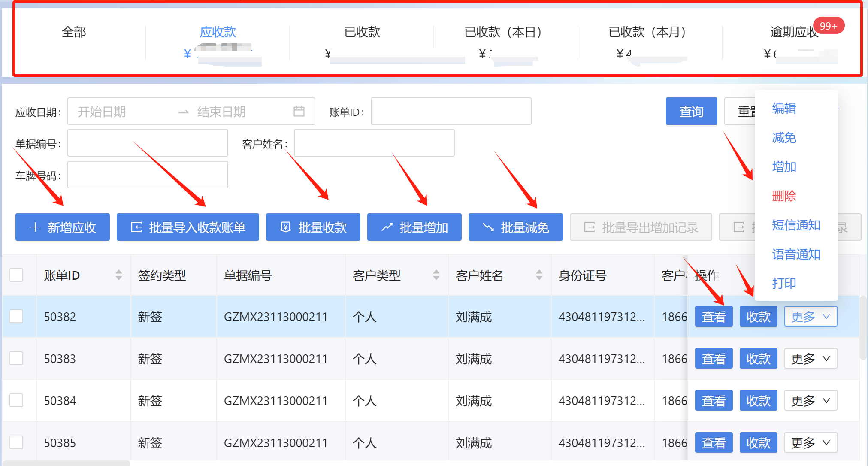The height and width of the screenshot is (466, 868).
Task: Choose 短信通知 from the open more menu
Action: [x=796, y=225]
